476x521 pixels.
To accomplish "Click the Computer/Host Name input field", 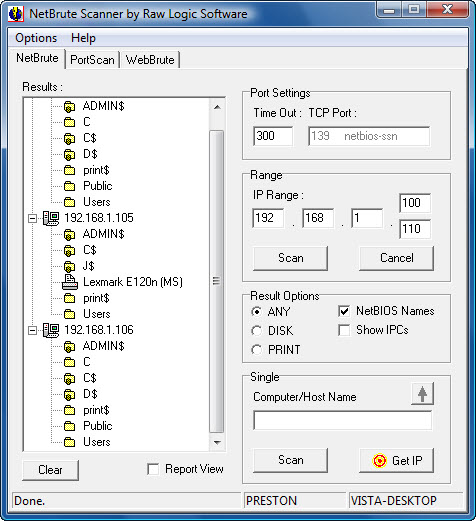I will tap(343, 420).
